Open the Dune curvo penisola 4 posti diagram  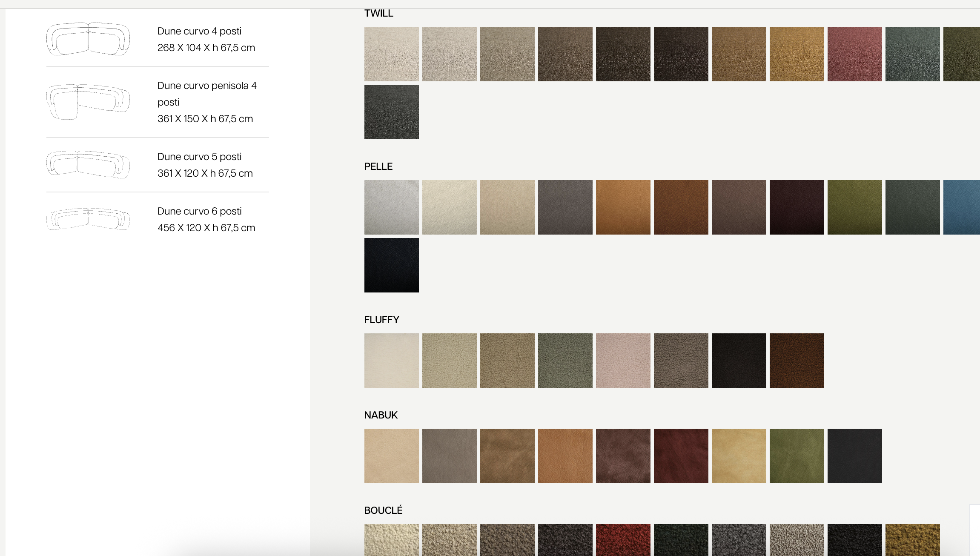(x=88, y=102)
